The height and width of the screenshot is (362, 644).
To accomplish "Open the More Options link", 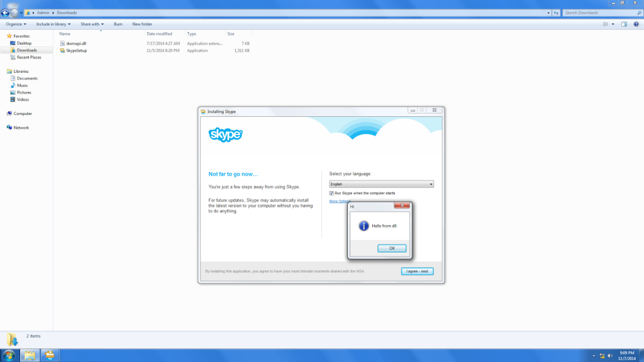I will point(338,201).
